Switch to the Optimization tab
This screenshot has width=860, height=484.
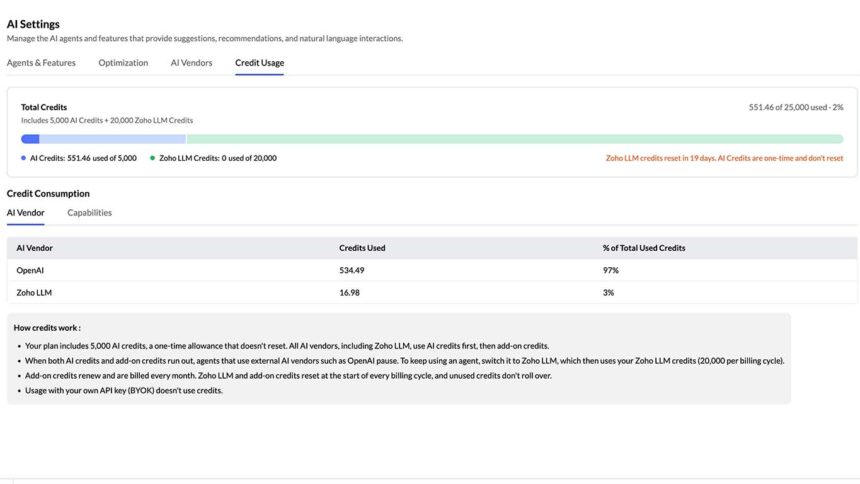(x=123, y=63)
